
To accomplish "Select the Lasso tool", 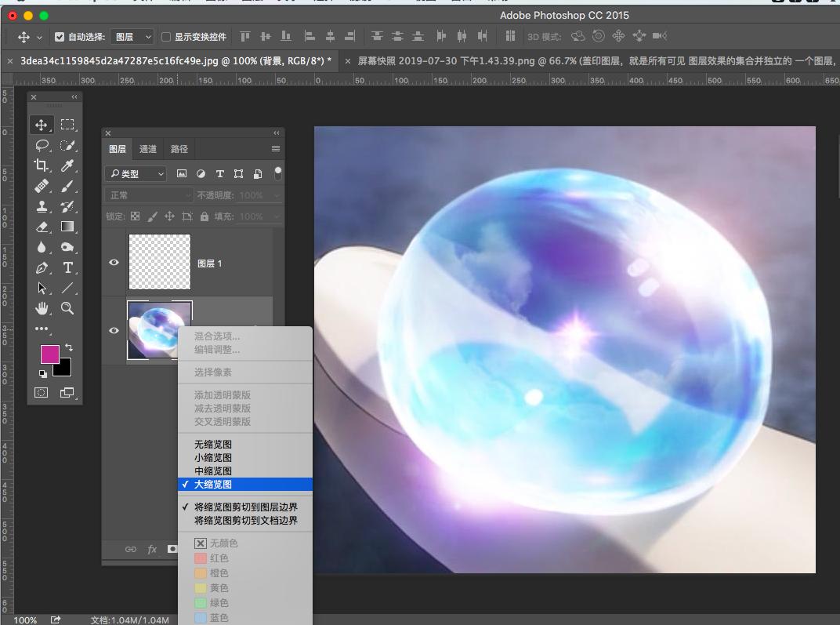I will click(42, 145).
